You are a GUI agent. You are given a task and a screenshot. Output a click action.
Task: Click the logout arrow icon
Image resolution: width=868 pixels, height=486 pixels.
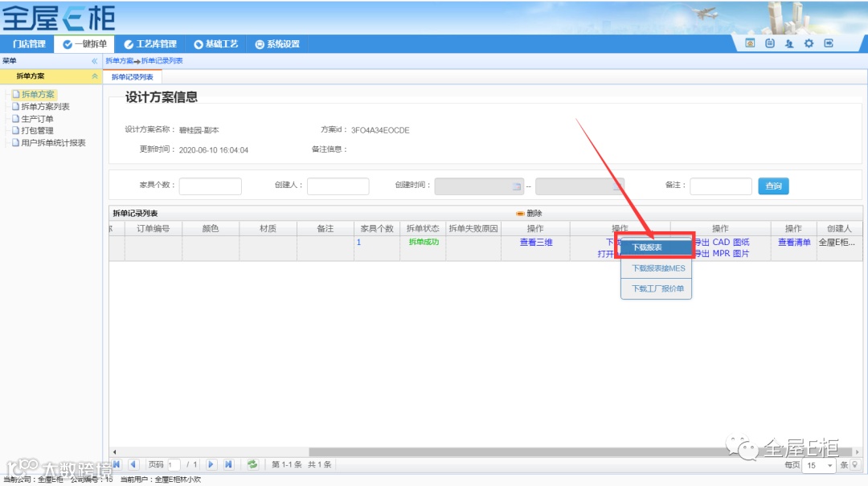[829, 43]
